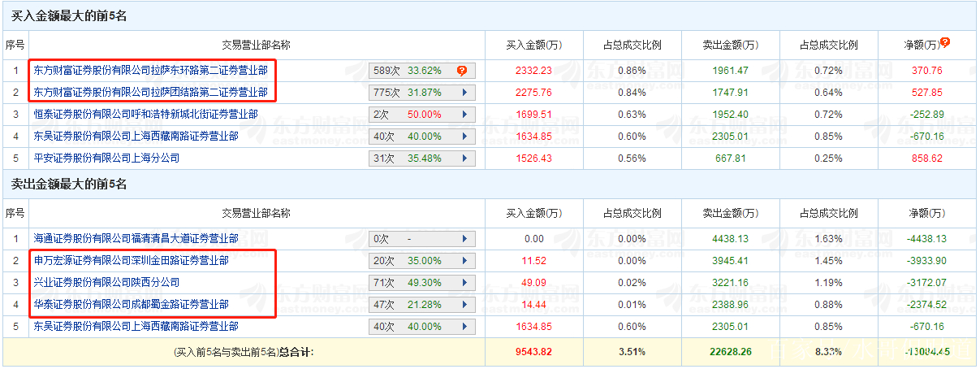Click the net amount 370.76
Image resolution: width=980 pixels, height=369 pixels.
927,71
